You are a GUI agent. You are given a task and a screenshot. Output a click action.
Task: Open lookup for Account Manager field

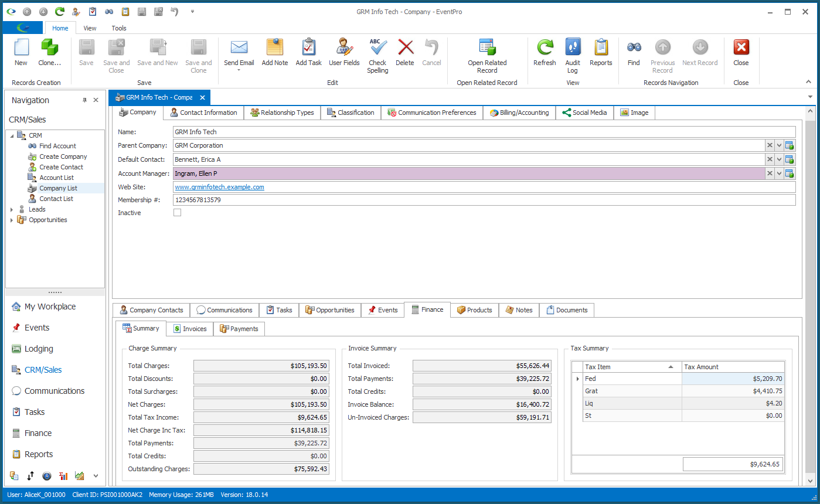tap(790, 173)
